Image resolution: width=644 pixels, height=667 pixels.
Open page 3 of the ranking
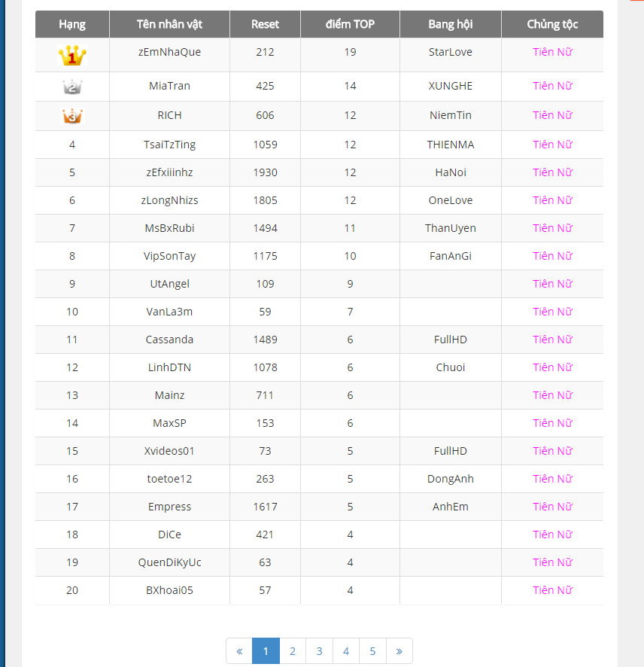[x=319, y=651]
